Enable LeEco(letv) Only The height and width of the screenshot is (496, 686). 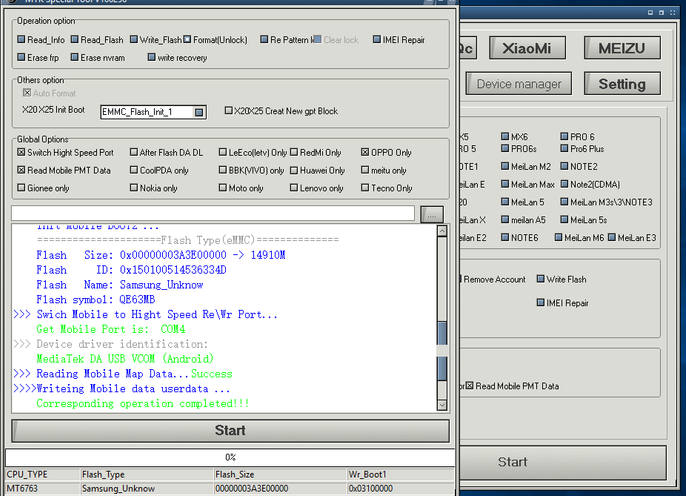pos(223,152)
